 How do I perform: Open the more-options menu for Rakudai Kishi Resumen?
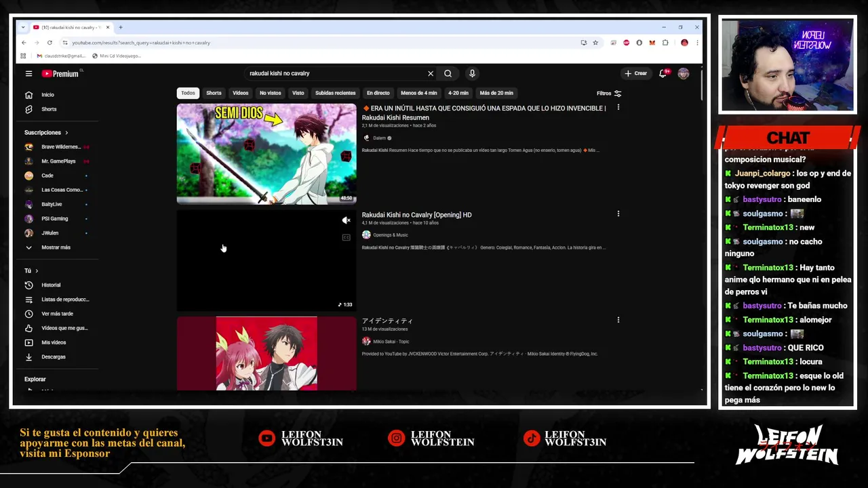618,108
